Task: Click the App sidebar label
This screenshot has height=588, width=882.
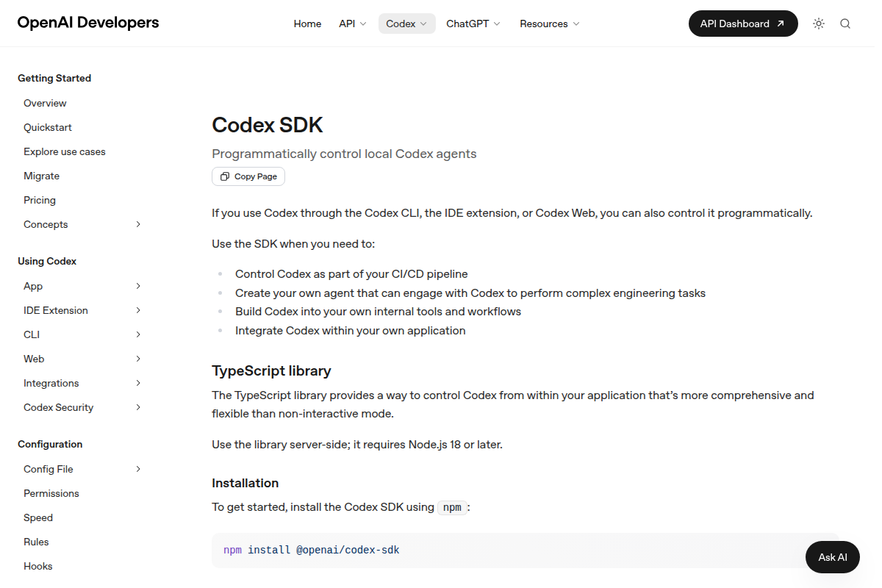Action: (33, 286)
